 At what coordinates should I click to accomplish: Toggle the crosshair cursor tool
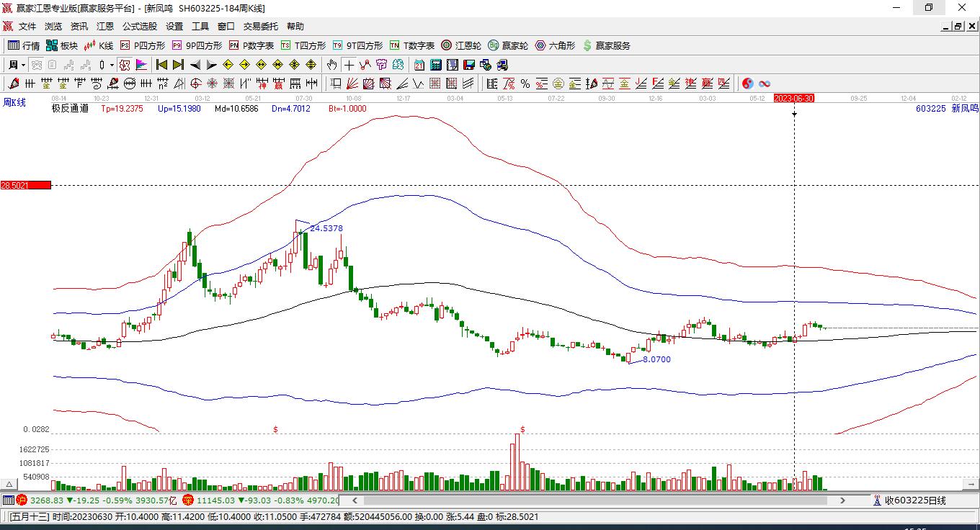349,65
